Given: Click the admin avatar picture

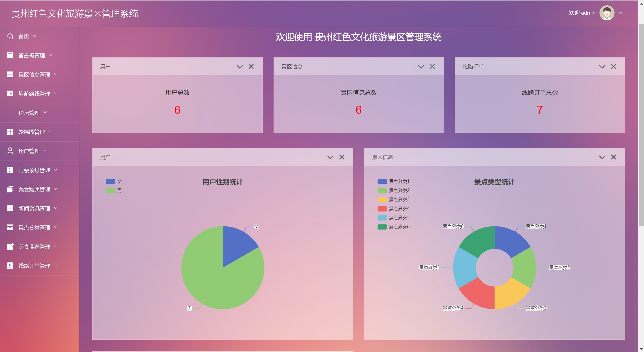Looking at the screenshot, I should click(607, 13).
